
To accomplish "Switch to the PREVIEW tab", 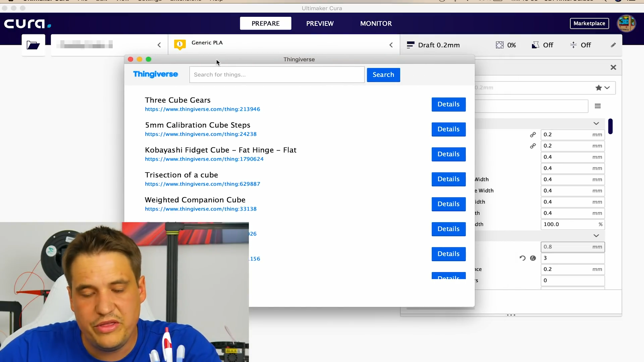I will (x=320, y=23).
